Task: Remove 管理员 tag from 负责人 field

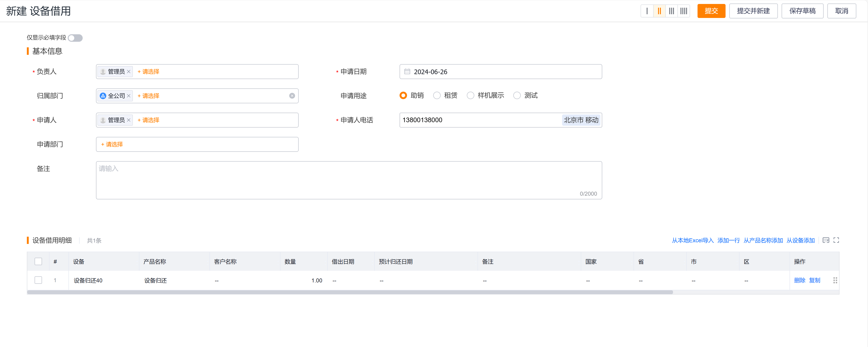Action: click(x=128, y=72)
